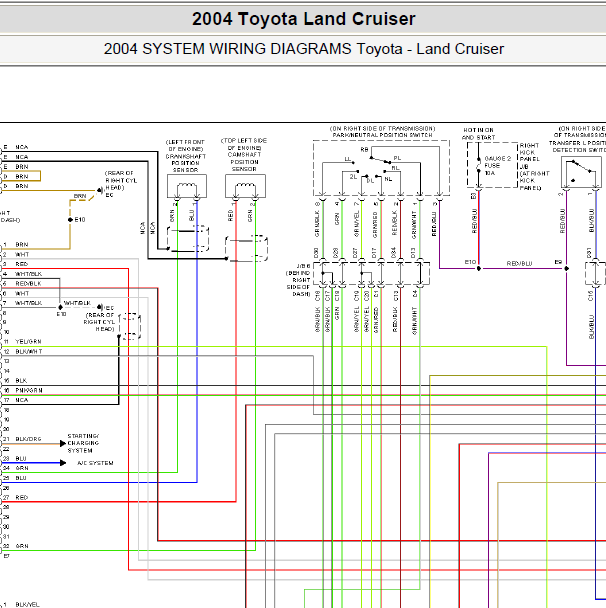Select the 'GRN' wire label at pin 32
The height and width of the screenshot is (608, 606).
tap(22, 546)
